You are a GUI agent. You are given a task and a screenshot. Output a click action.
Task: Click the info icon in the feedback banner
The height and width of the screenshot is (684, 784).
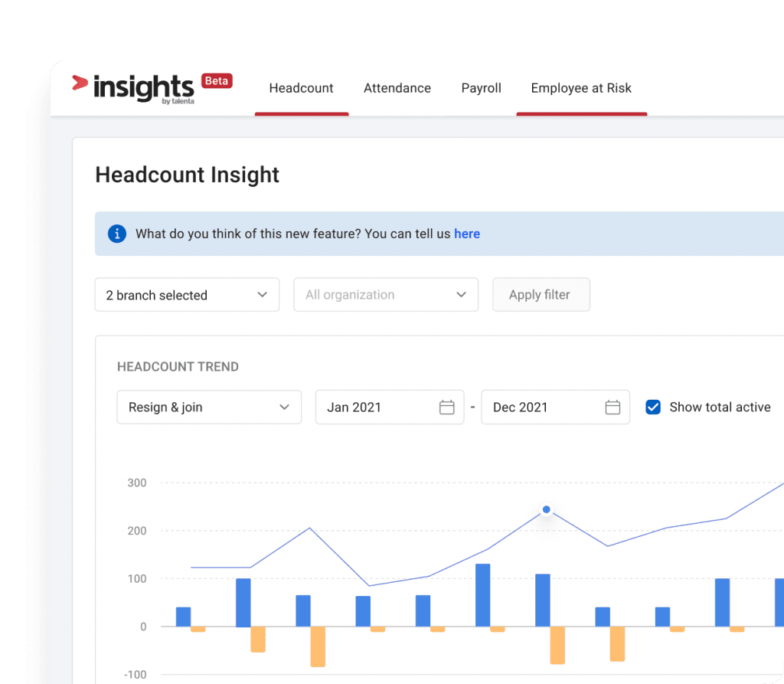(x=116, y=234)
